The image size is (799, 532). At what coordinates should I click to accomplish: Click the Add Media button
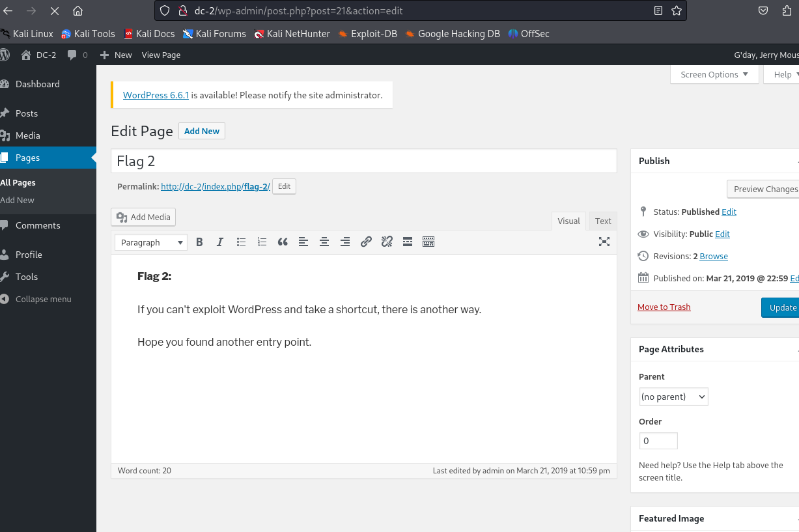pyautogui.click(x=144, y=217)
